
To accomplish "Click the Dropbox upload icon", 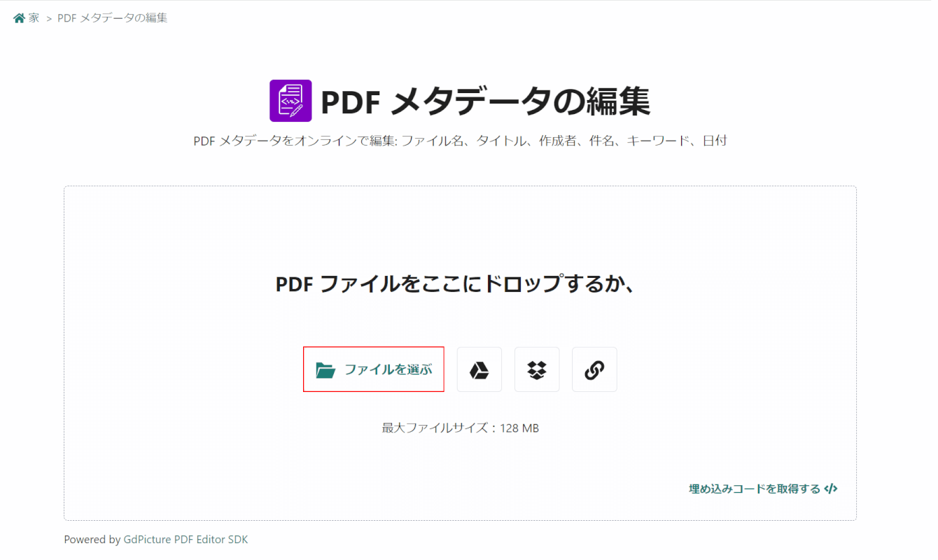I will coord(537,370).
